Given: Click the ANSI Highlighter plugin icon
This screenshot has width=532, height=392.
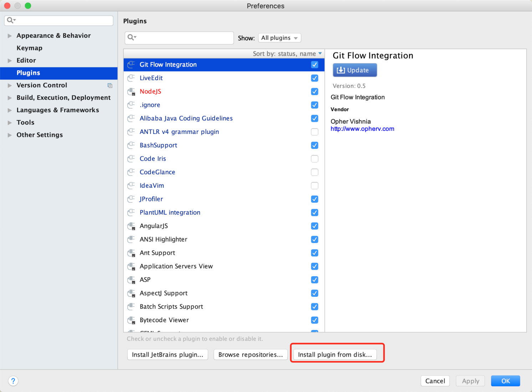Looking at the screenshot, I should (131, 239).
